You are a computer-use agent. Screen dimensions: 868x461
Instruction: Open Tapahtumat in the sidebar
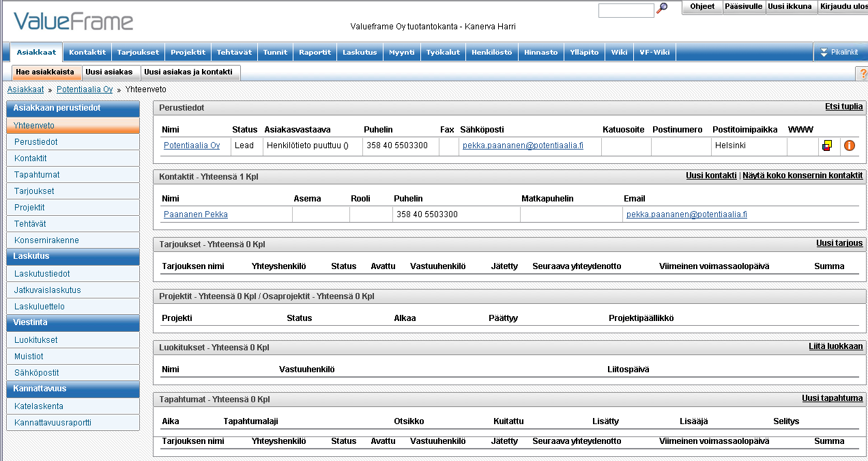click(72, 175)
